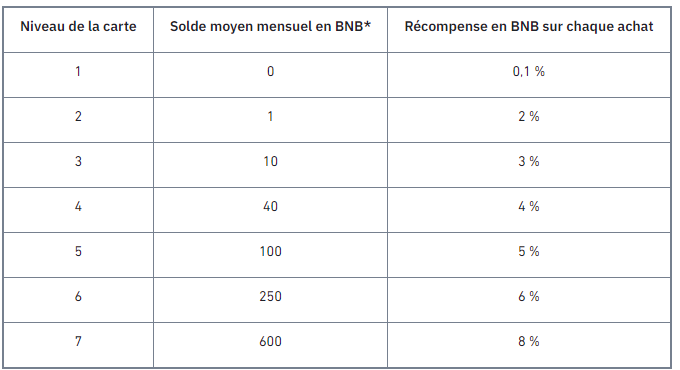
Task: Select the card level 2 cell
Action: coord(78,116)
